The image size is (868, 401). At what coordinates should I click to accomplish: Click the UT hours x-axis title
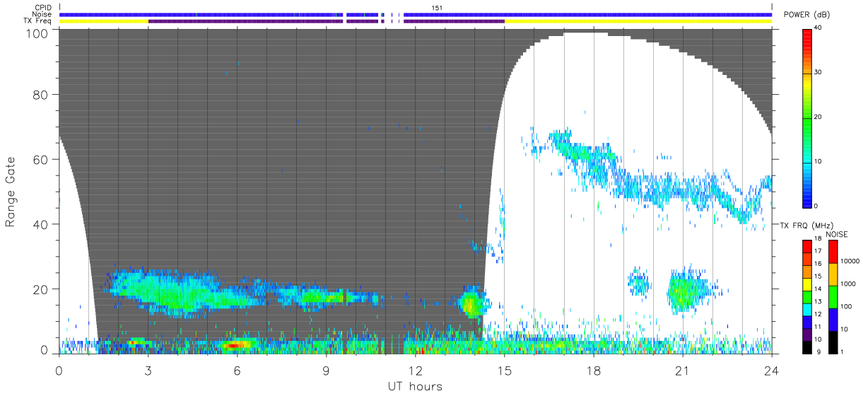(415, 386)
